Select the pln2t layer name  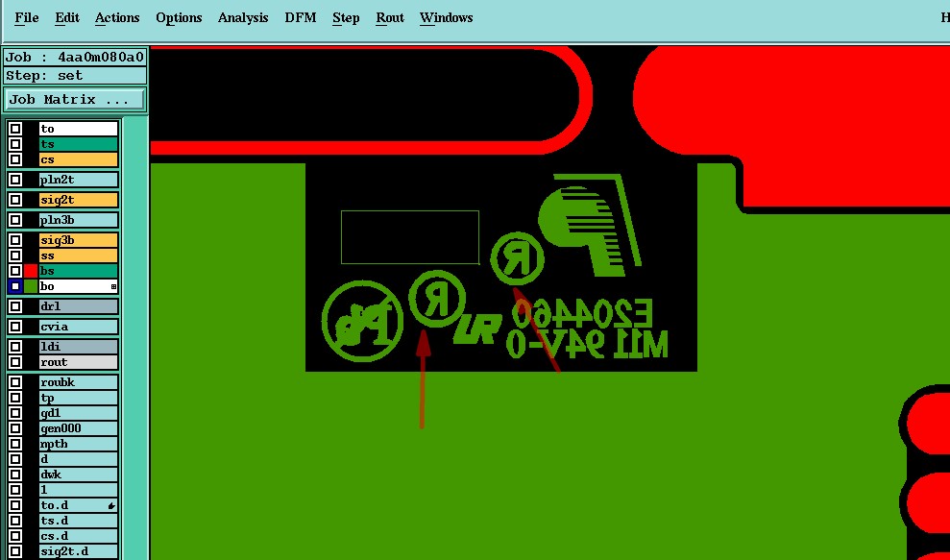[78, 180]
